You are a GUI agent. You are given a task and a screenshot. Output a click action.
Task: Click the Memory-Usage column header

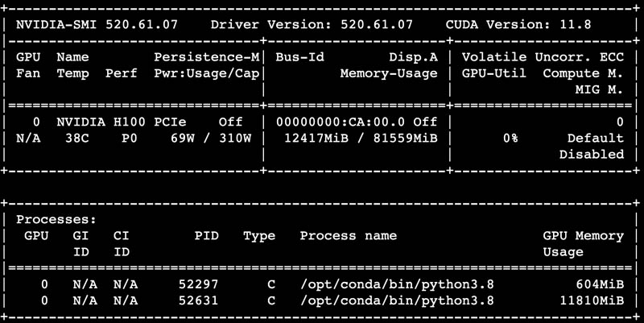pyautogui.click(x=389, y=73)
